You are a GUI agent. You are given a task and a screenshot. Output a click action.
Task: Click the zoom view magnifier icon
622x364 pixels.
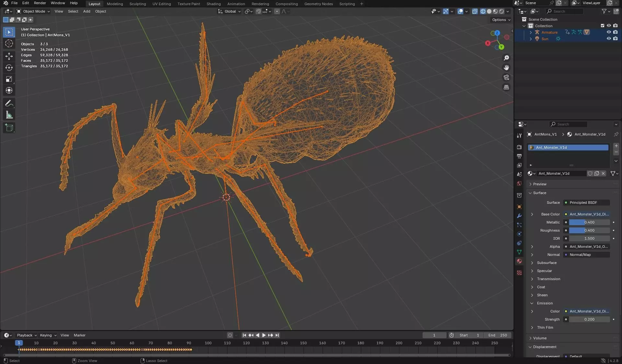pyautogui.click(x=506, y=58)
